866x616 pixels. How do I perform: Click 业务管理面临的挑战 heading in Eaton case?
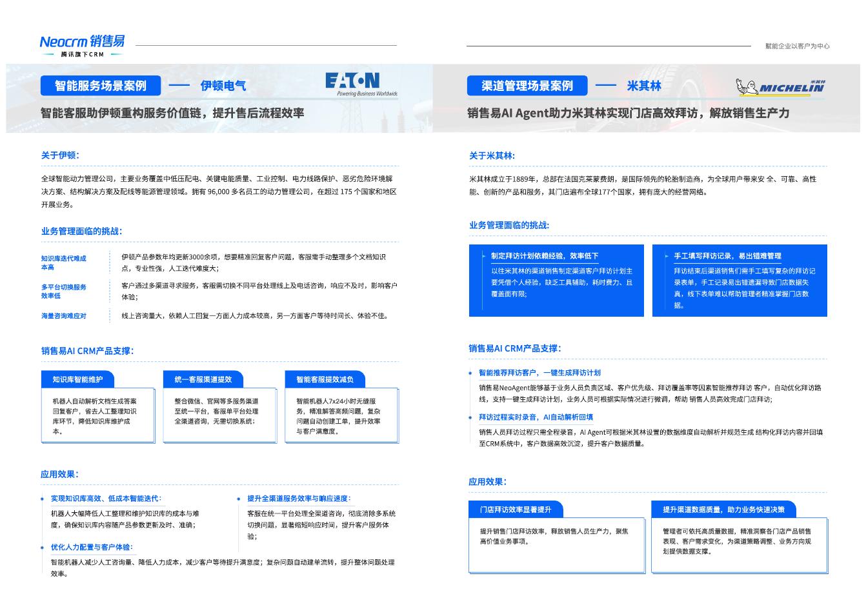point(81,231)
